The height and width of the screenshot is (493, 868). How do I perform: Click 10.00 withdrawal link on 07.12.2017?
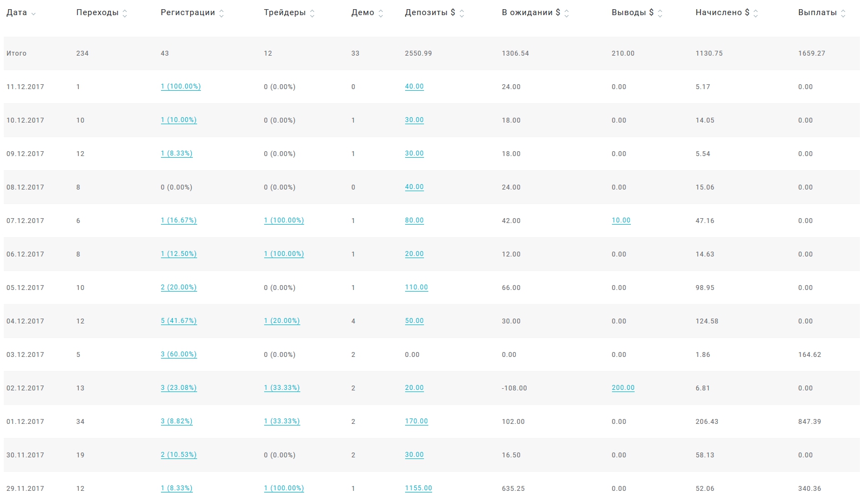(621, 220)
